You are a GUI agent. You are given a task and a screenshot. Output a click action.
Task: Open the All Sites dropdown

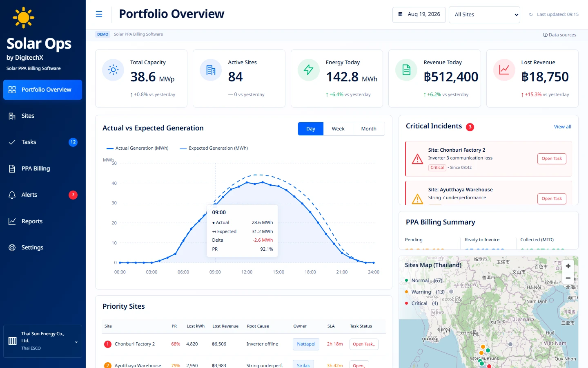pos(484,15)
